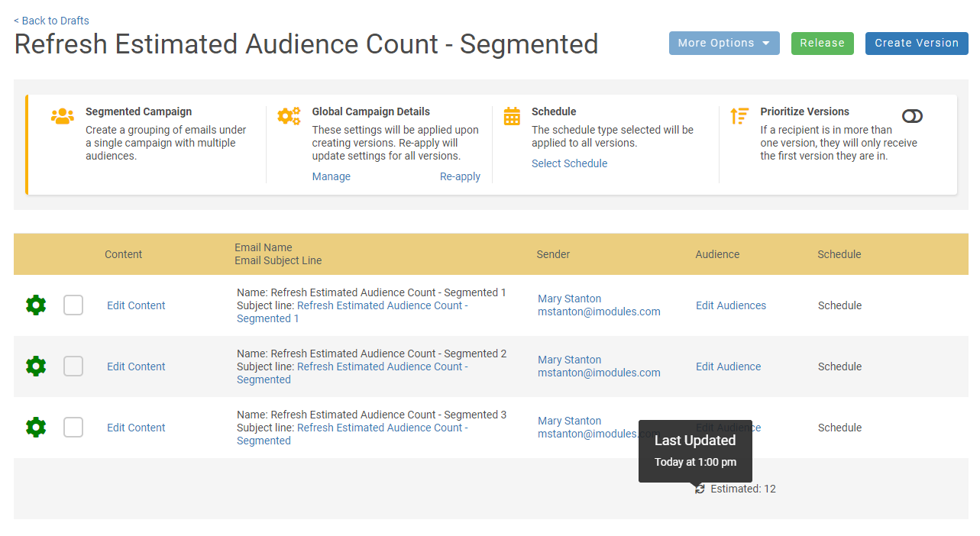Click the gear icon for Segmented 2 row
This screenshot has height=536, width=980.
click(x=36, y=366)
